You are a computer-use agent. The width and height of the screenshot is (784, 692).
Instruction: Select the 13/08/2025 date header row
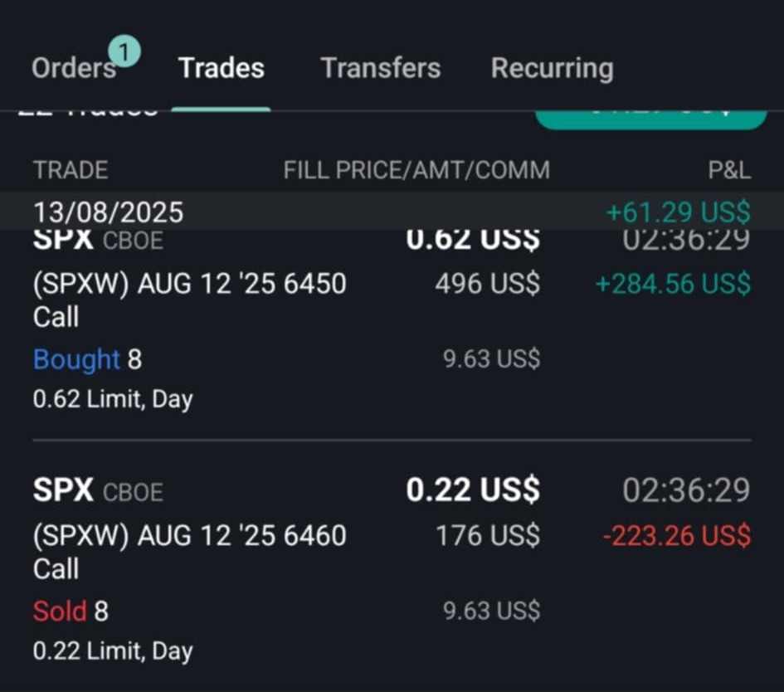392,211
